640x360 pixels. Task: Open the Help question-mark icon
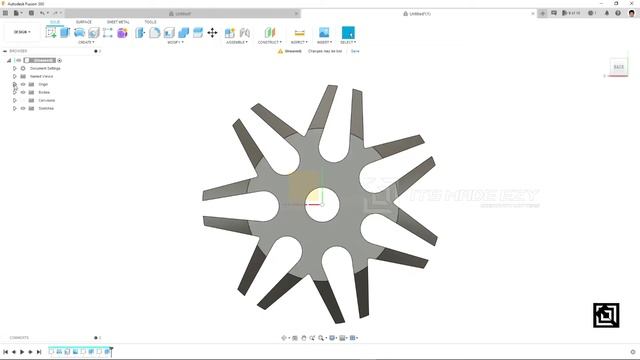click(x=618, y=13)
